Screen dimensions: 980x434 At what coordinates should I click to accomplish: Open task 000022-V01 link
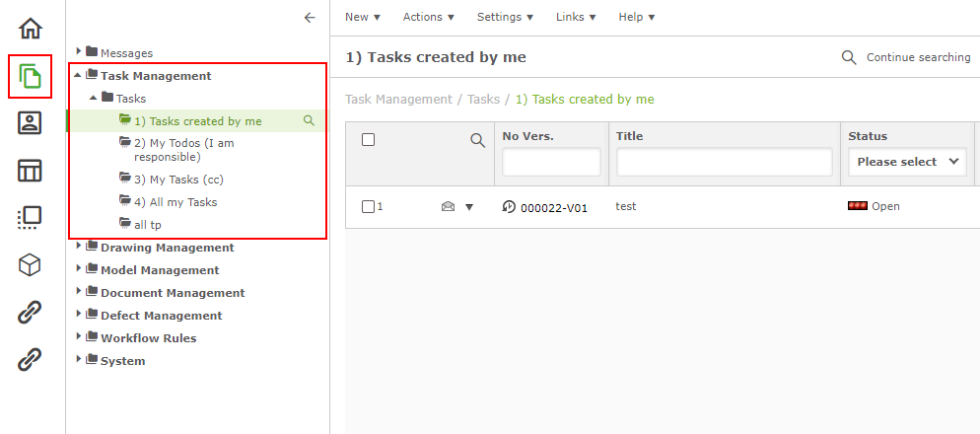pos(553,208)
